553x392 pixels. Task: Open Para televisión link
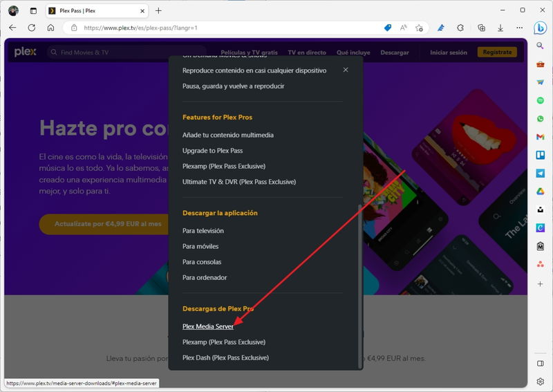[x=203, y=231]
